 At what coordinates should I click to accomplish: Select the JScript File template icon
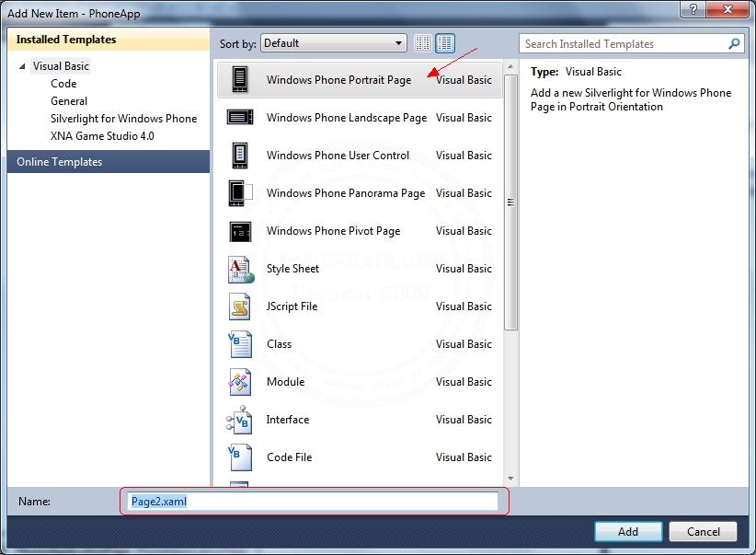tap(240, 306)
